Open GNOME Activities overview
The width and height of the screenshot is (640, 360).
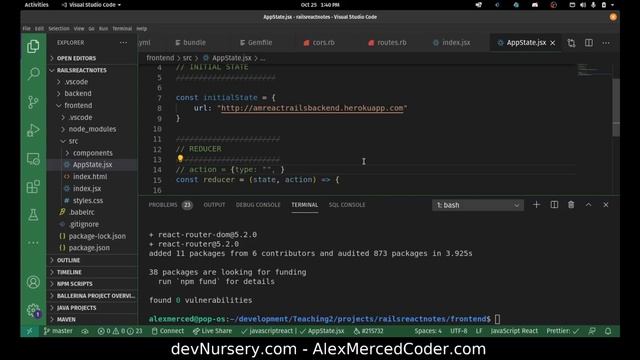[36, 5]
